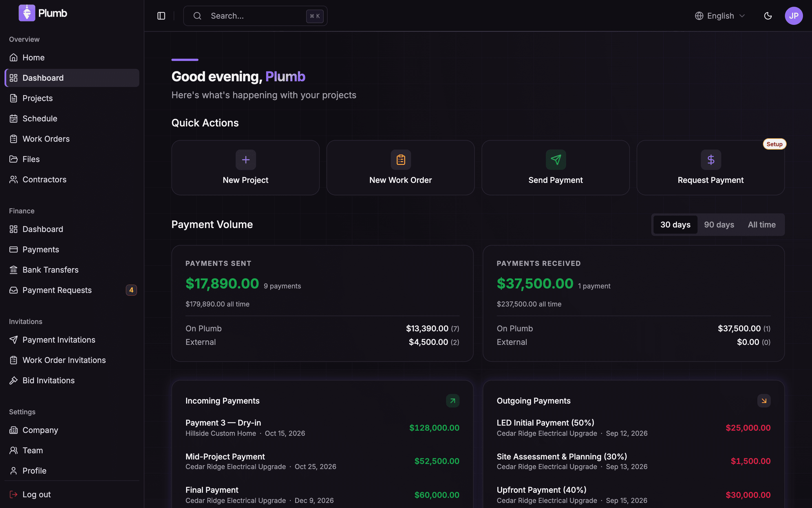The height and width of the screenshot is (508, 812).
Task: Open Incoming Payments arrow icon
Action: click(x=453, y=401)
